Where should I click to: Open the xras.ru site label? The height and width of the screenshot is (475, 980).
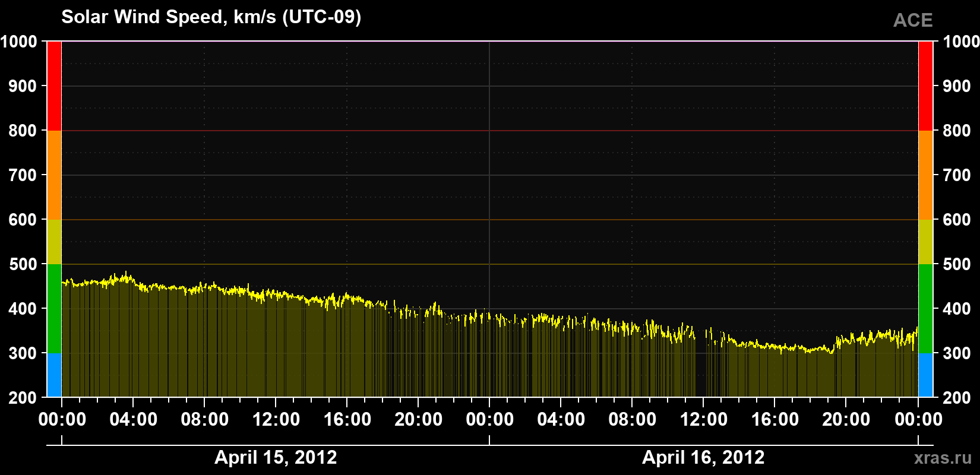(x=943, y=458)
